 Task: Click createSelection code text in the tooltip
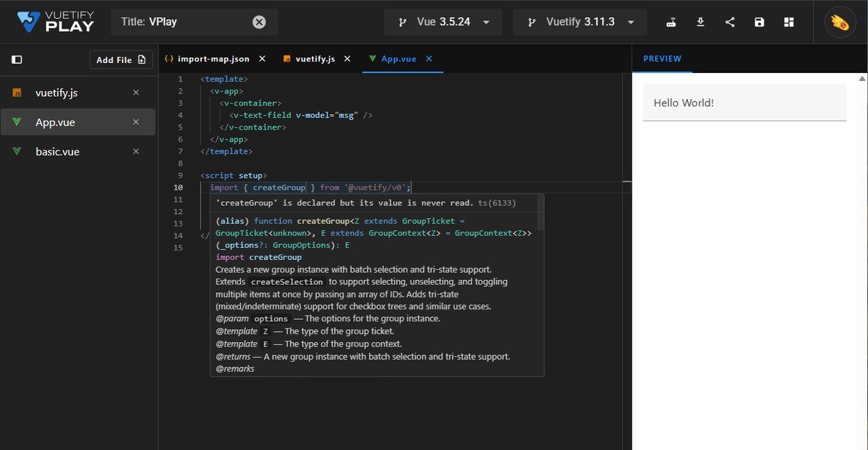coord(287,281)
